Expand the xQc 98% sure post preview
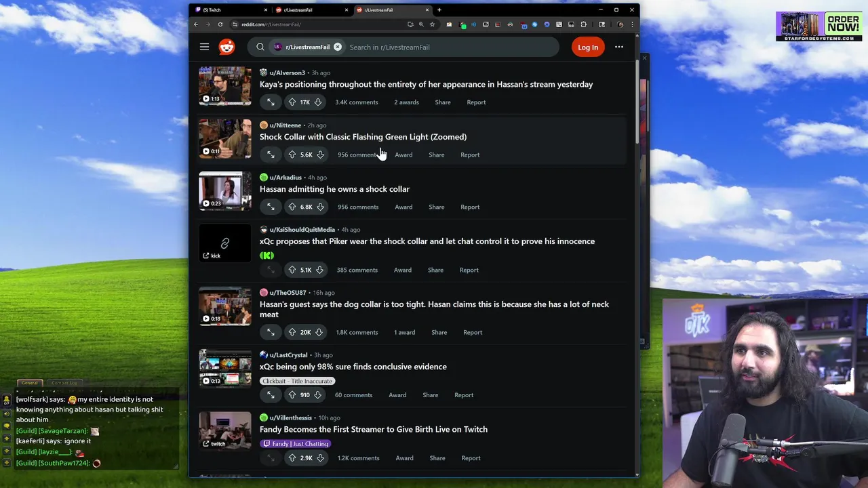The image size is (868, 488). (x=271, y=395)
